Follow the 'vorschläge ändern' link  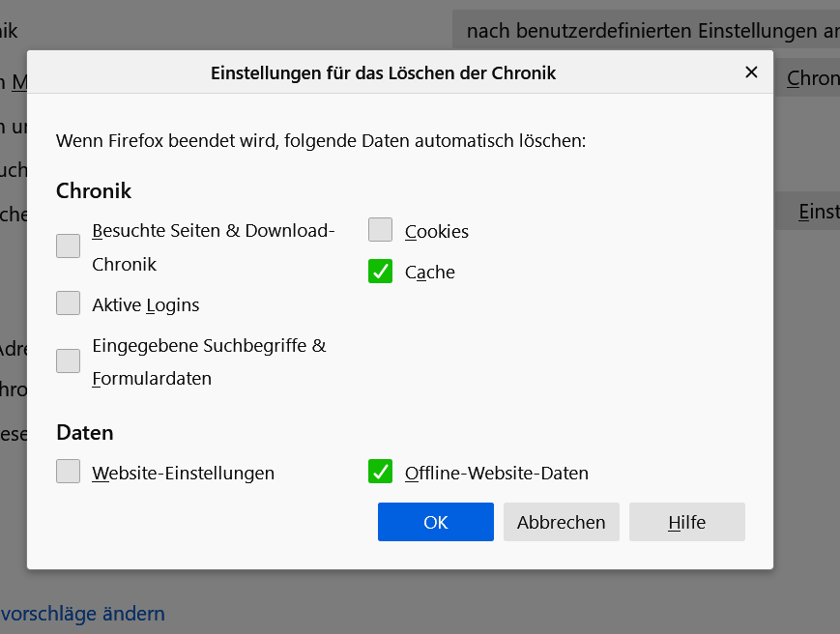(83, 614)
